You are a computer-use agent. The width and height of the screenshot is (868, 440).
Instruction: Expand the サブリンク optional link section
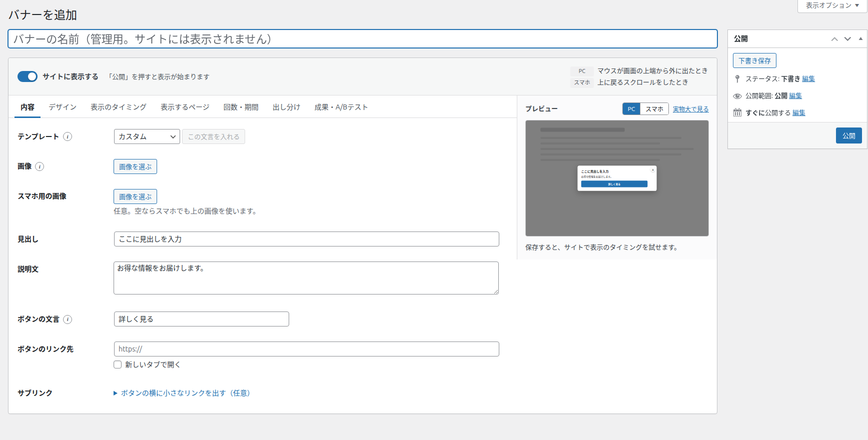click(182, 393)
